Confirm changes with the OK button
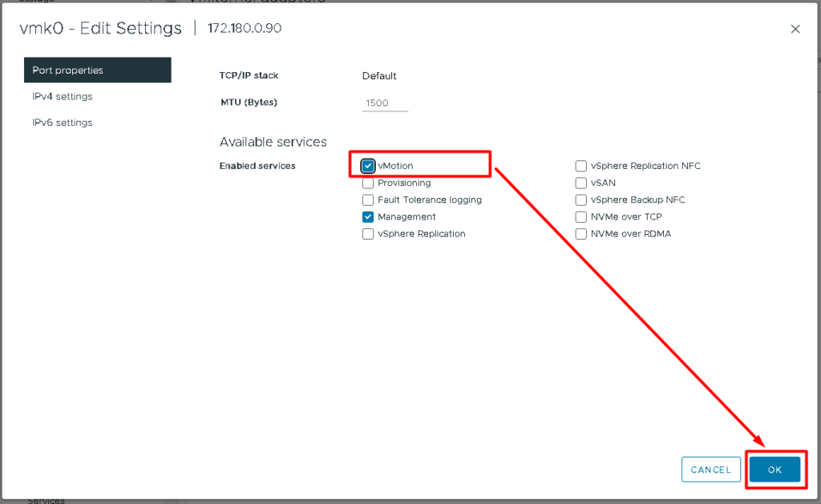 click(x=775, y=470)
